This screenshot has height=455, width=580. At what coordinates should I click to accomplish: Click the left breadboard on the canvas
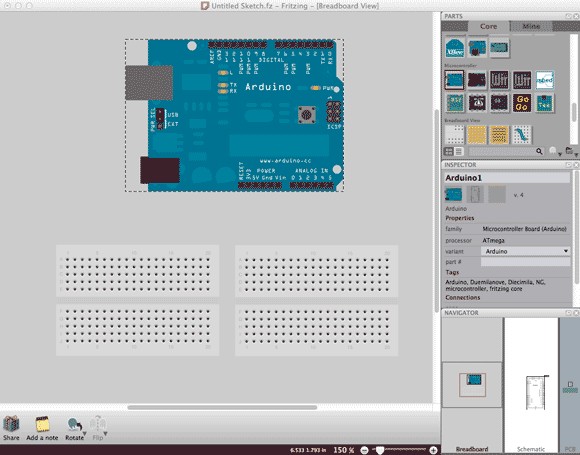click(x=138, y=300)
